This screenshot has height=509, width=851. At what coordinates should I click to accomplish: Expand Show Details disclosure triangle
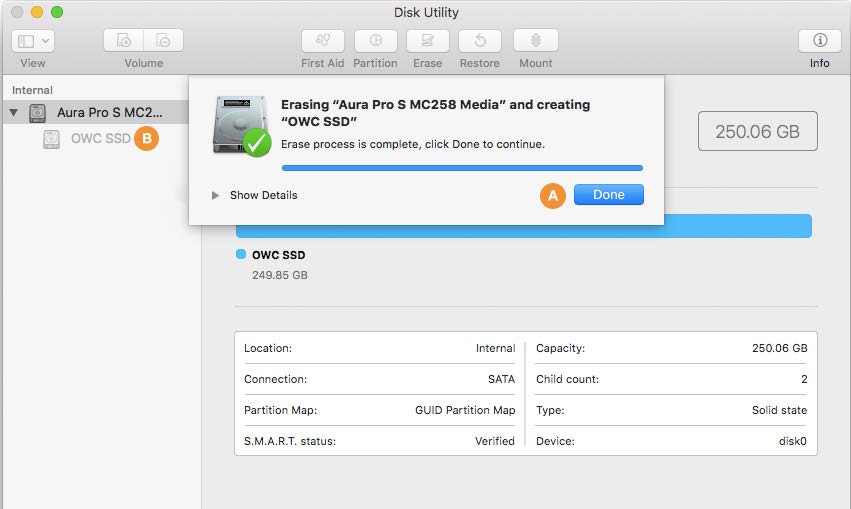pyautogui.click(x=215, y=195)
